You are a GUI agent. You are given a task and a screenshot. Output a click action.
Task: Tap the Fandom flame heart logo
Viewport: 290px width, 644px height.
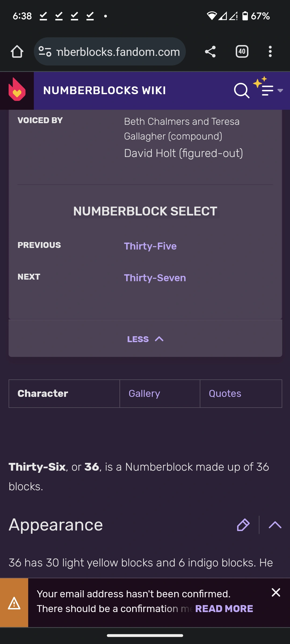click(x=17, y=90)
